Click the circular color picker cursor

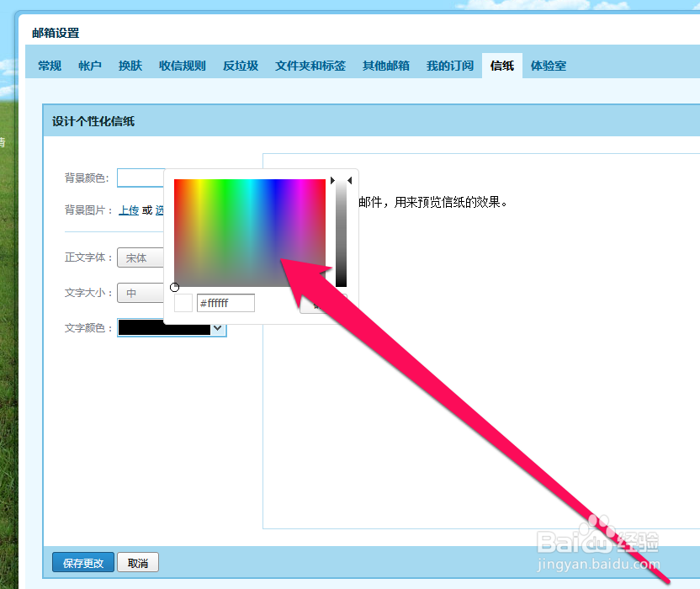[174, 287]
